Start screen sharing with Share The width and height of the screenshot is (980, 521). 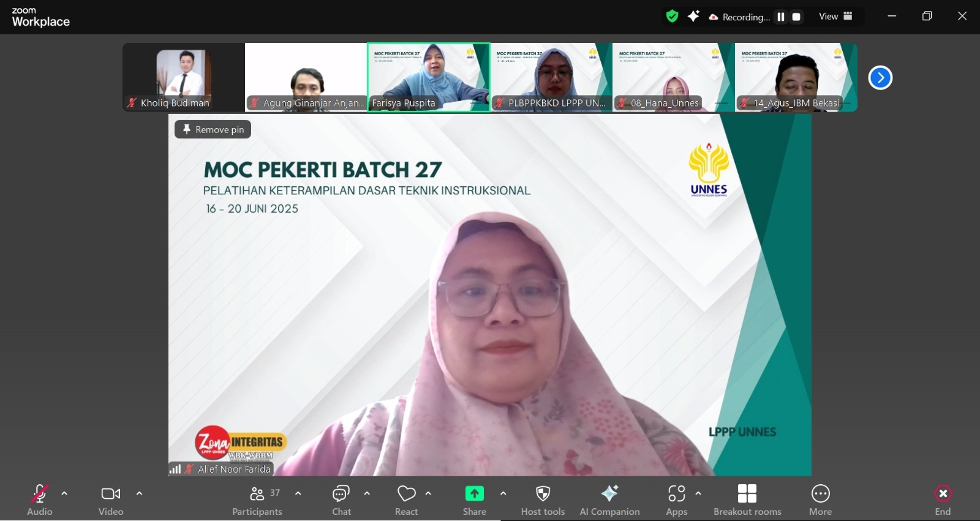tap(474, 500)
